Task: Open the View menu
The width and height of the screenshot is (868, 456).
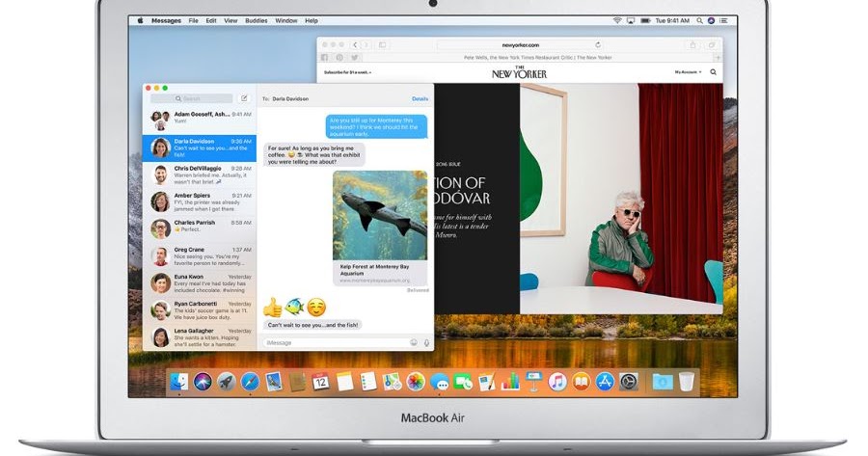Action: point(231,20)
